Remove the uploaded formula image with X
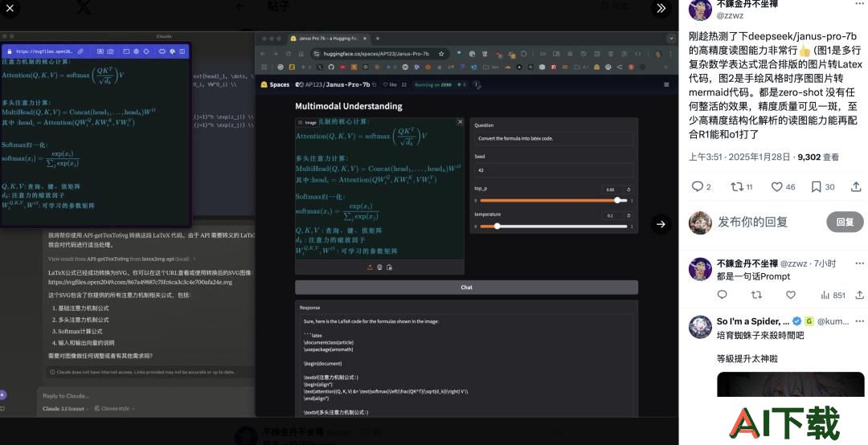This screenshot has height=445, width=868. (460, 122)
